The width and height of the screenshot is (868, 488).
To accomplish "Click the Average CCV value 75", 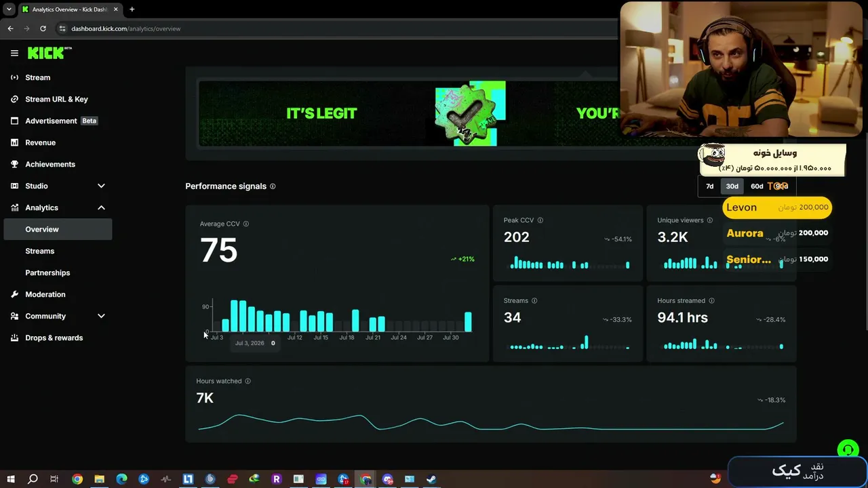I will [218, 250].
